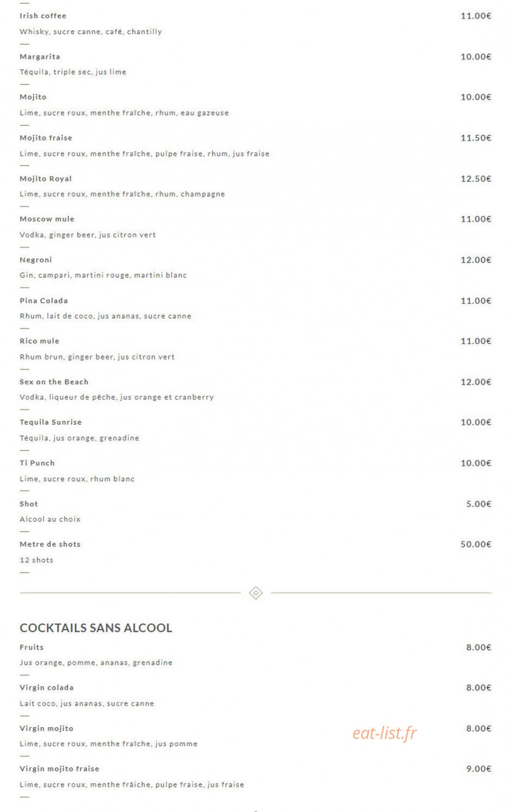Select the Irish coffee menu item
513x812 pixels.
(x=43, y=16)
